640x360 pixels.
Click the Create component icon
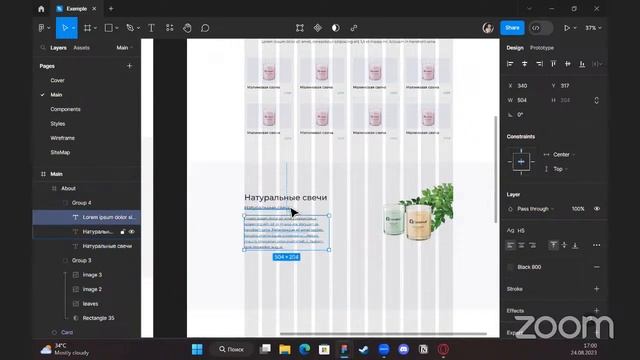[x=318, y=28]
